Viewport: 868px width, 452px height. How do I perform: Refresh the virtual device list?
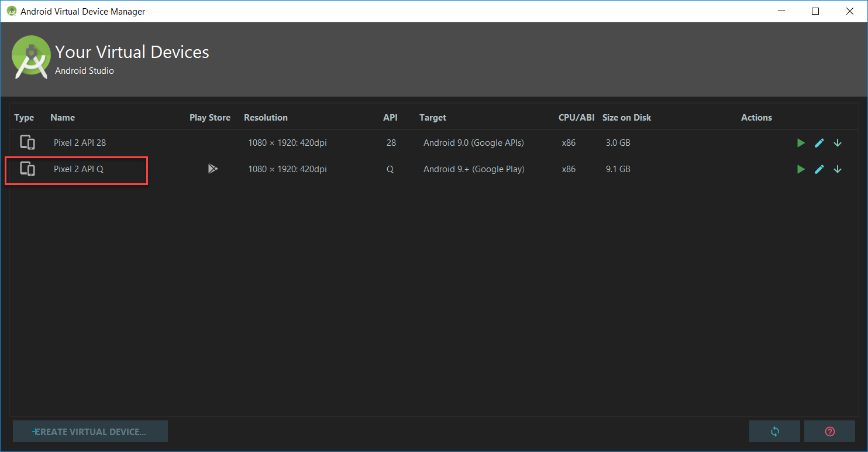coord(774,432)
